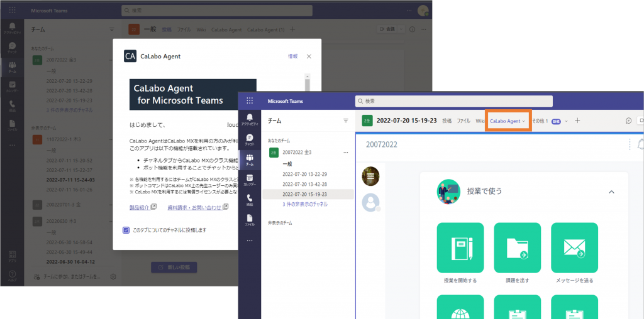This screenshot has height=319, width=644.
Task: Open Files icon in front window sidebar
Action: point(250,220)
